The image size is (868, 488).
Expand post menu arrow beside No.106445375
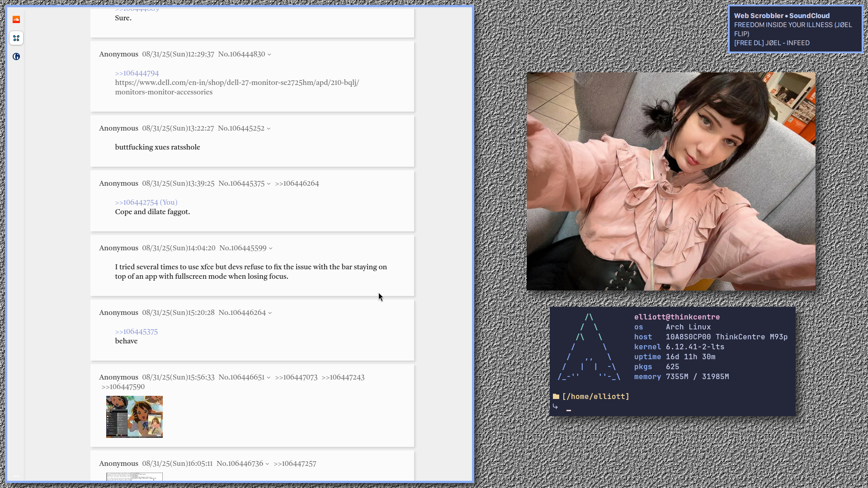click(269, 184)
